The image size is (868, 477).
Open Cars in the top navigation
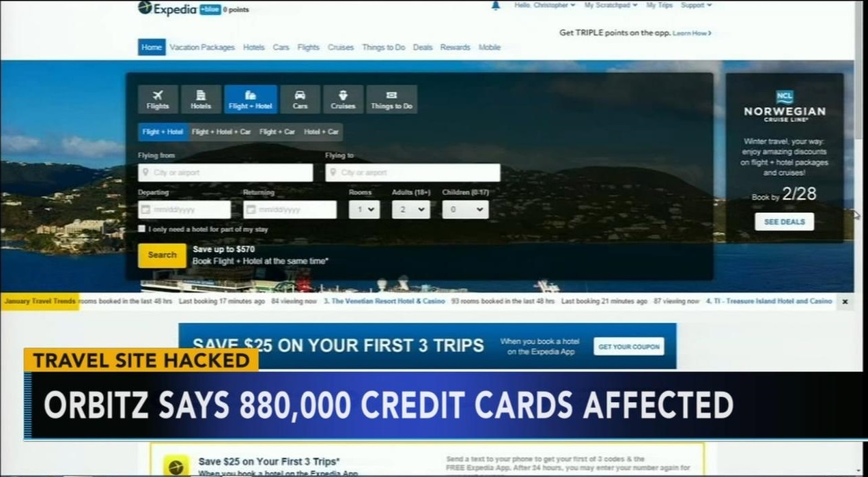tap(281, 47)
